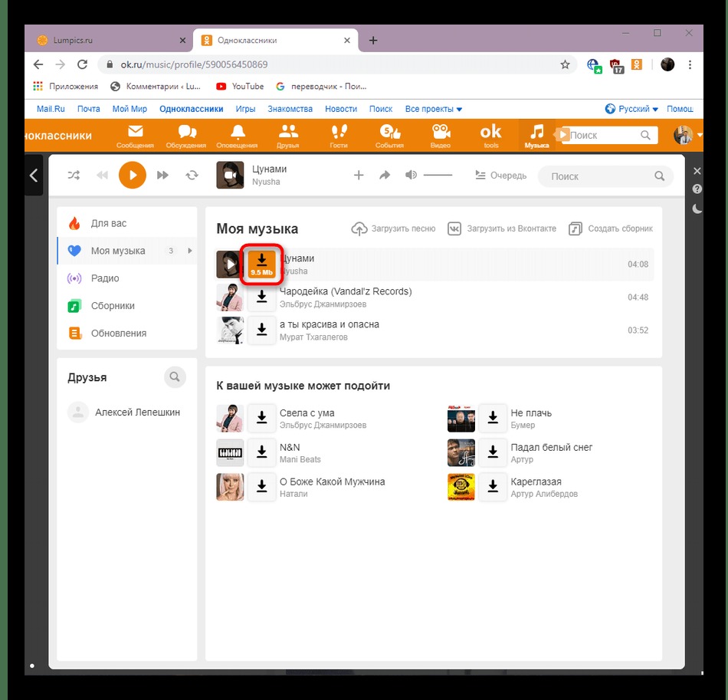This screenshot has width=728, height=700.
Task: Select Моя музыка in the sidebar
Action: [x=126, y=251]
